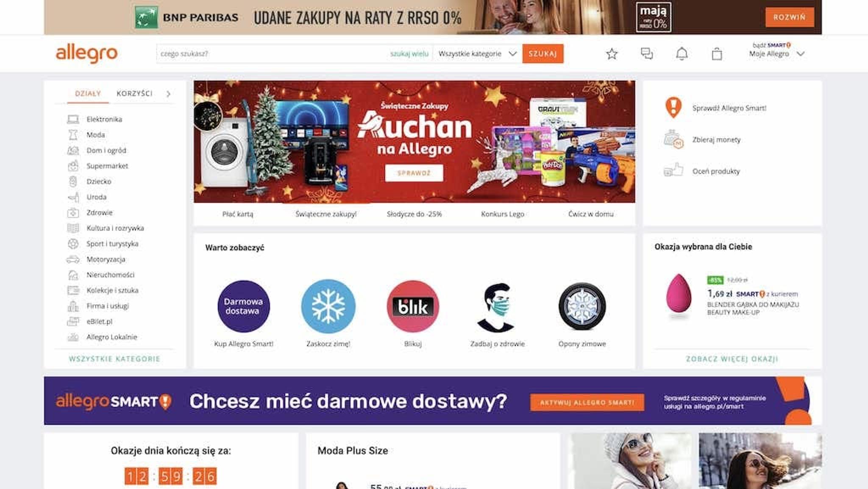The width and height of the screenshot is (868, 489).
Task: Click the Allegro logo
Action: pyautogui.click(x=86, y=54)
